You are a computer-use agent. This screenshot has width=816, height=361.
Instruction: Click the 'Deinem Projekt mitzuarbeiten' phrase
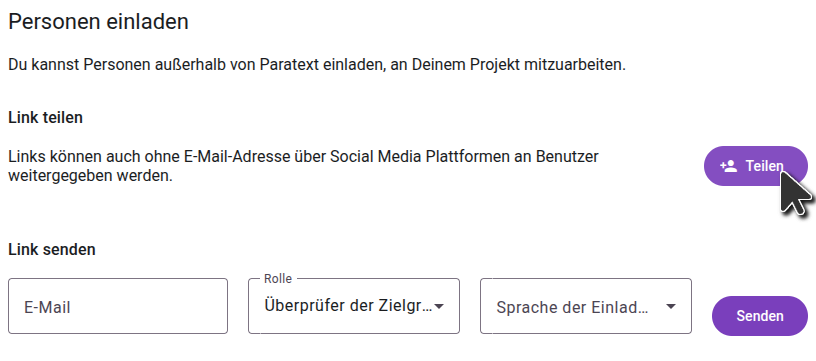tap(519, 65)
